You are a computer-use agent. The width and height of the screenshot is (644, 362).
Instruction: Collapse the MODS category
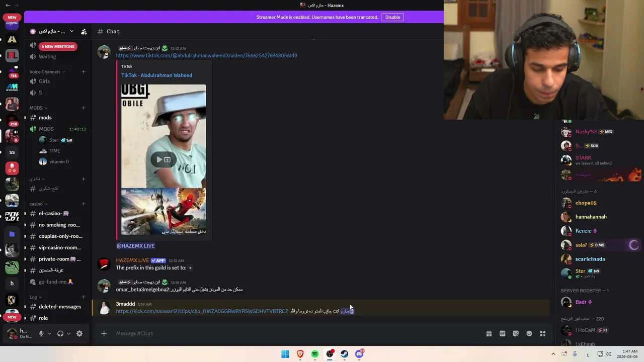click(x=38, y=108)
